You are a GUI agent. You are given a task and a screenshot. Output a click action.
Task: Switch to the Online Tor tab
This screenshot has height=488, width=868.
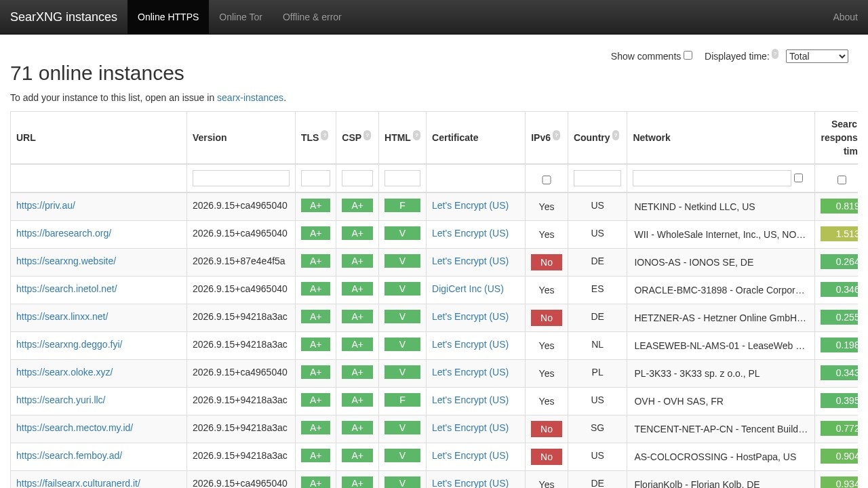[x=241, y=17]
